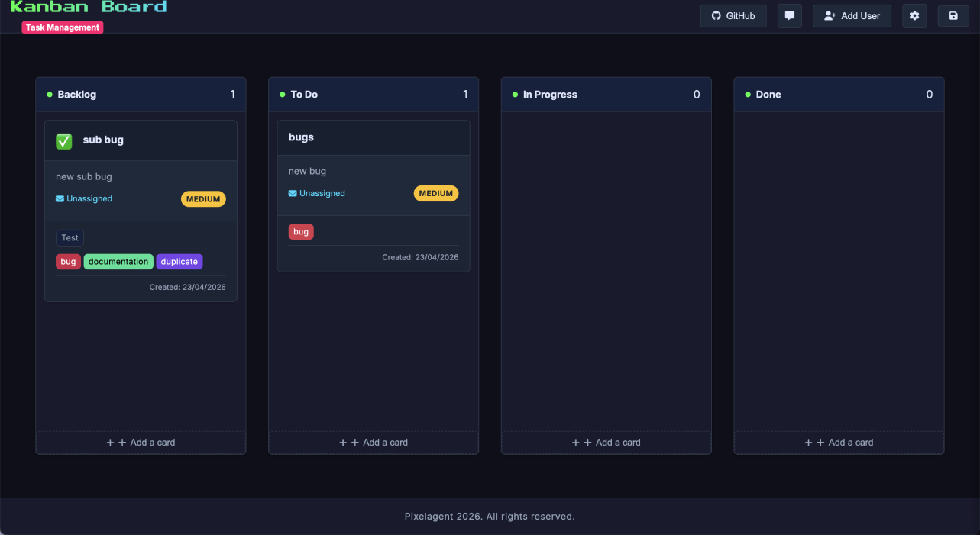980x535 pixels.
Task: Add a card to the Backlog column
Action: point(141,443)
